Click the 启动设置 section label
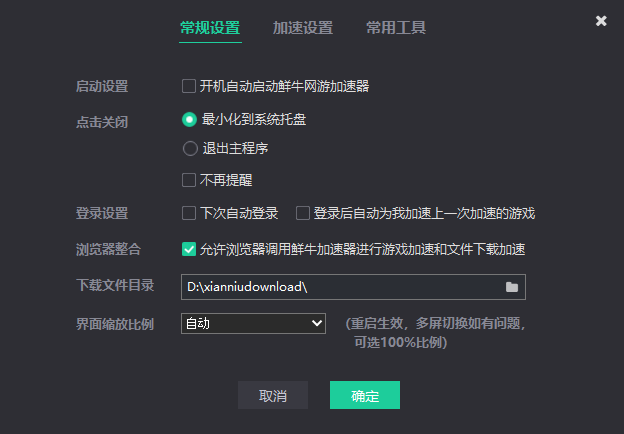This screenshot has width=624, height=434. [102, 87]
